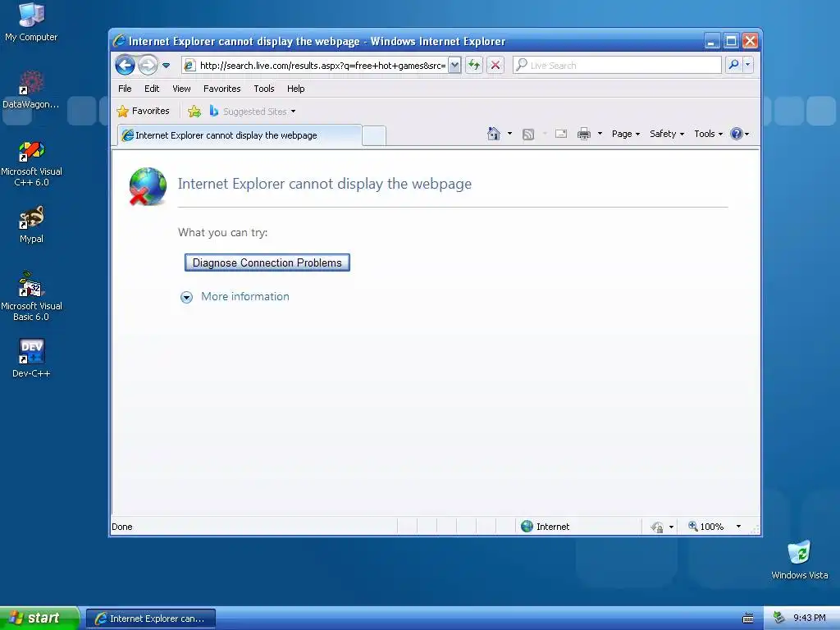
Task: Open the Tools menu in menu bar
Action: [x=264, y=89]
